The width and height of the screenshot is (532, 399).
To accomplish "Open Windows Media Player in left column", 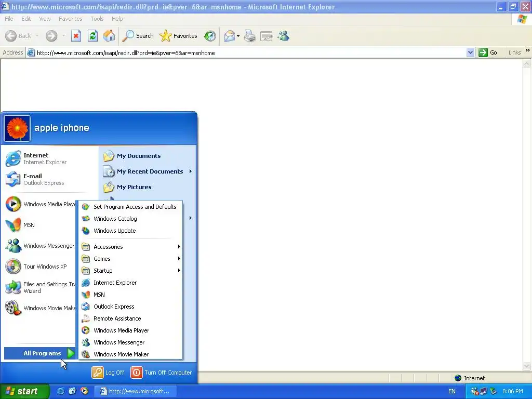I will click(x=40, y=204).
